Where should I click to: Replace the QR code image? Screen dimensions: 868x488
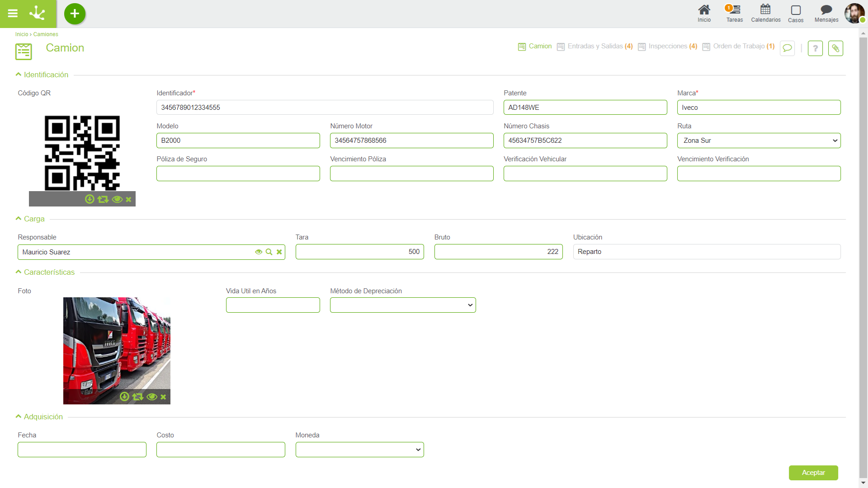[103, 199]
